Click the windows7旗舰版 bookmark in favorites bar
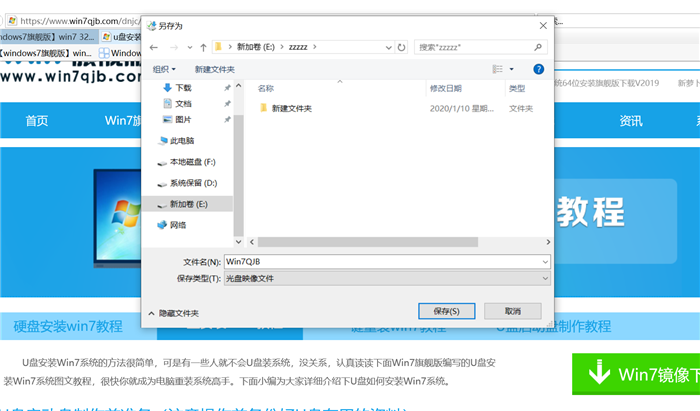Screen dimensions: 700x411 pyautogui.click(x=46, y=53)
